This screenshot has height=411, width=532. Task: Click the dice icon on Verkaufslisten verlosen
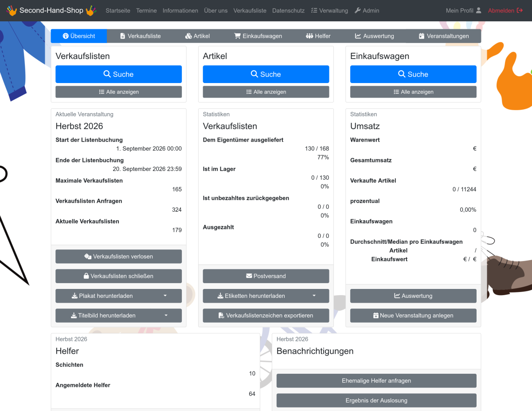(x=88, y=257)
